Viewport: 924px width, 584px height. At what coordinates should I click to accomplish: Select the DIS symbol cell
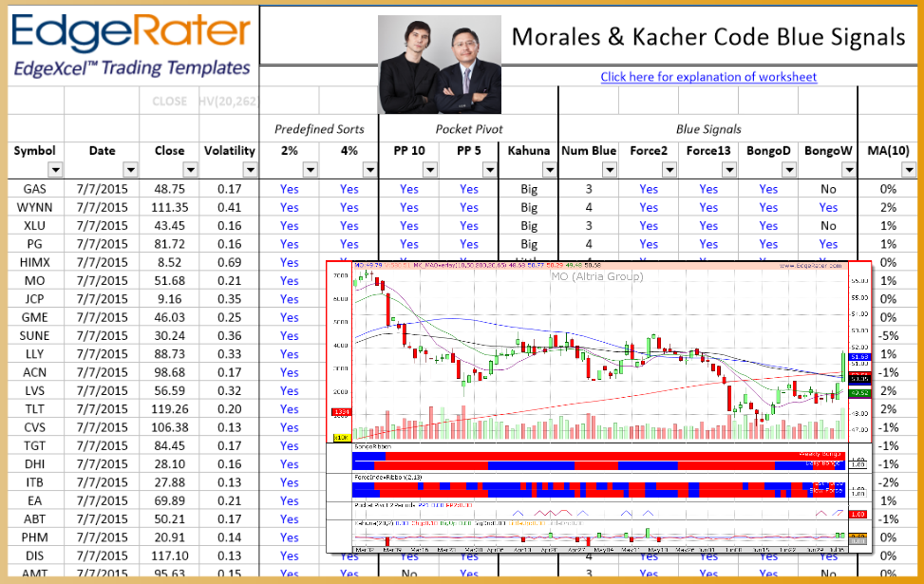[35, 556]
